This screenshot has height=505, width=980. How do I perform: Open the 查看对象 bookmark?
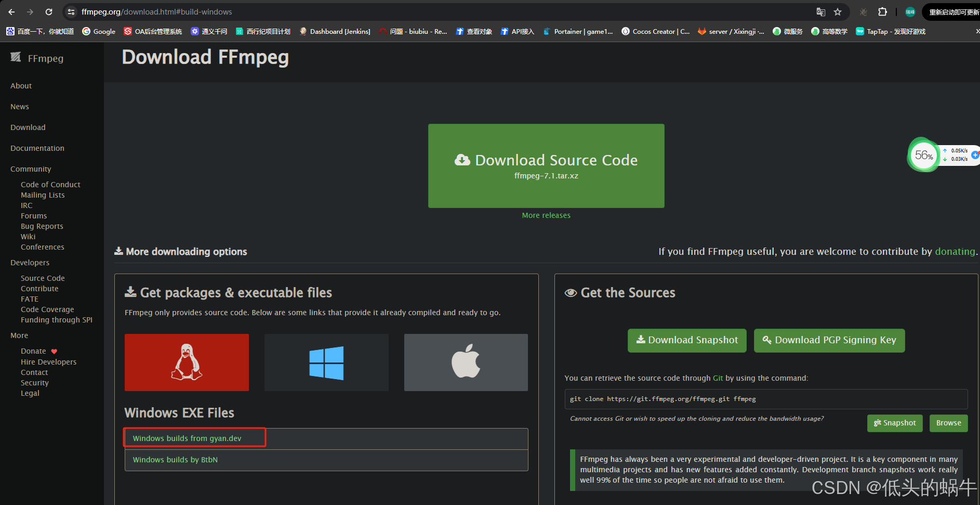coord(474,31)
